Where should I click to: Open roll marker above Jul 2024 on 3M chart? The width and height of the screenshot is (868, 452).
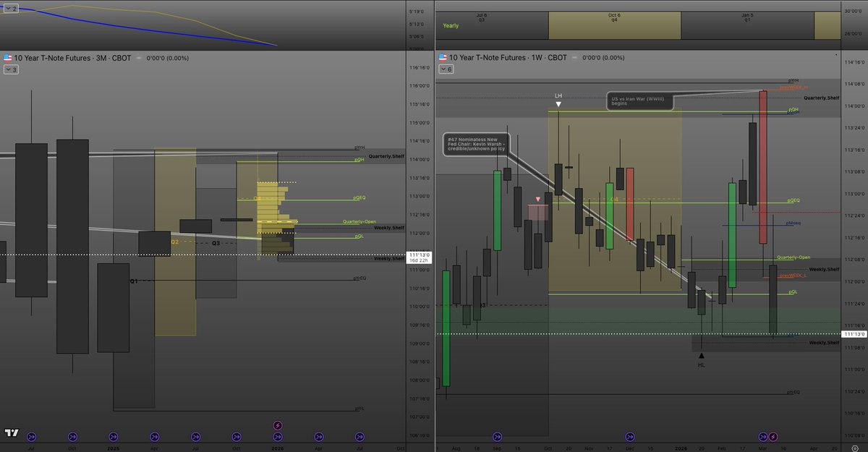pyautogui.click(x=31, y=437)
